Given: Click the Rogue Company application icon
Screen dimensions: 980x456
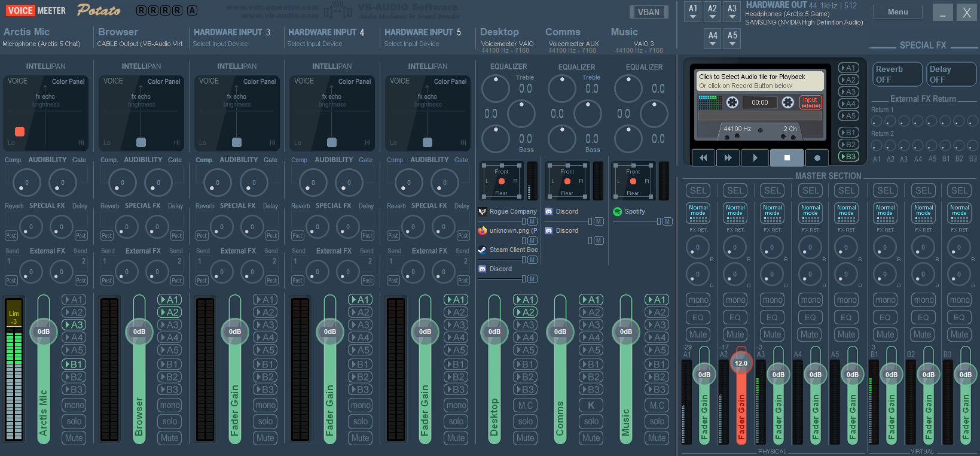Looking at the screenshot, I should point(483,211).
